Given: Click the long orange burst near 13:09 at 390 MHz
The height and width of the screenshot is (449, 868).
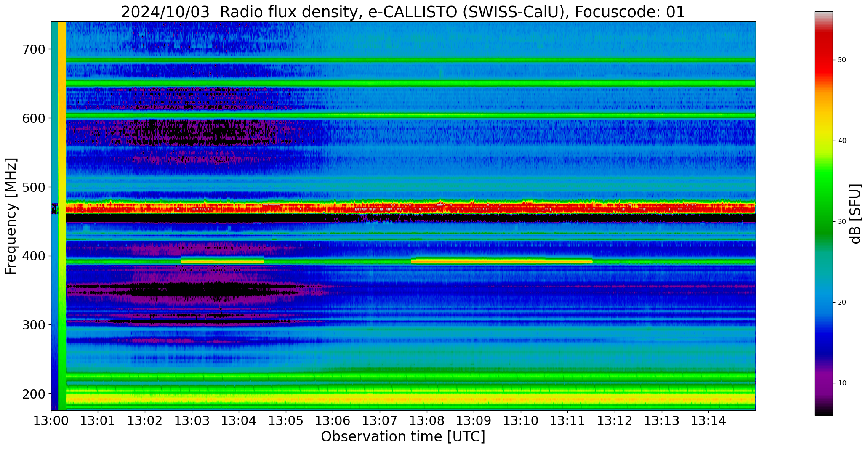Looking at the screenshot, I should [x=502, y=261].
